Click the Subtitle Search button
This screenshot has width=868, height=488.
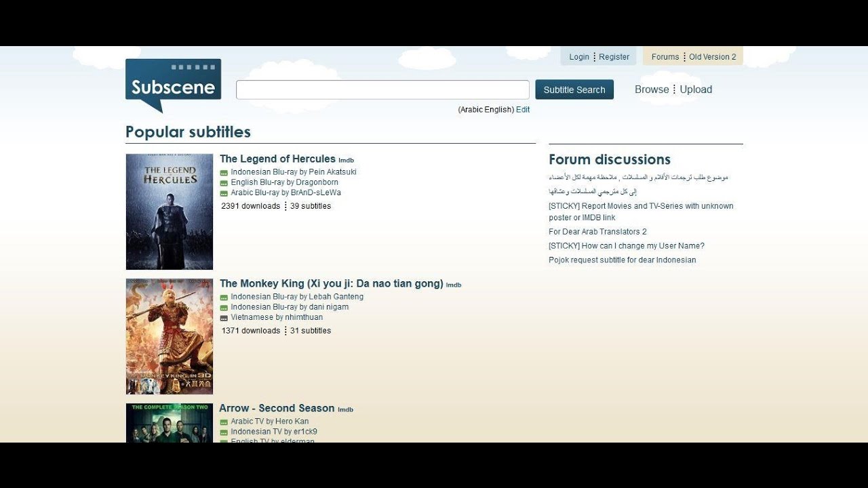click(574, 89)
